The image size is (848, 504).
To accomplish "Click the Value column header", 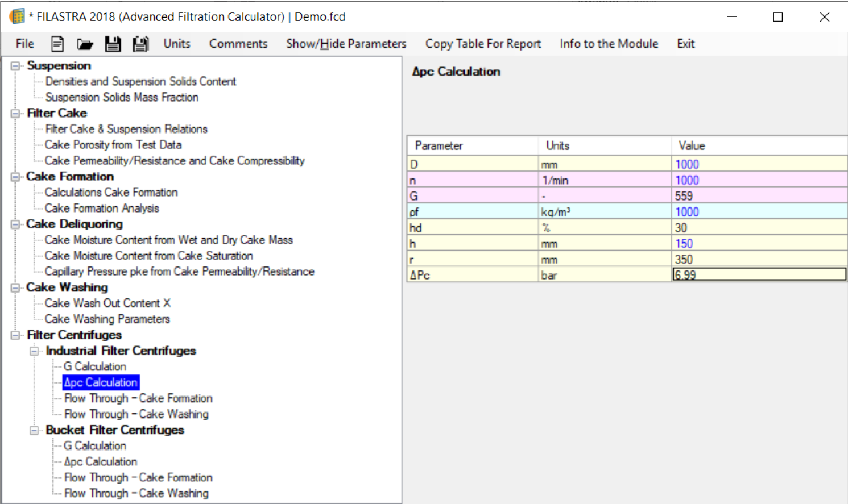I will [x=759, y=146].
